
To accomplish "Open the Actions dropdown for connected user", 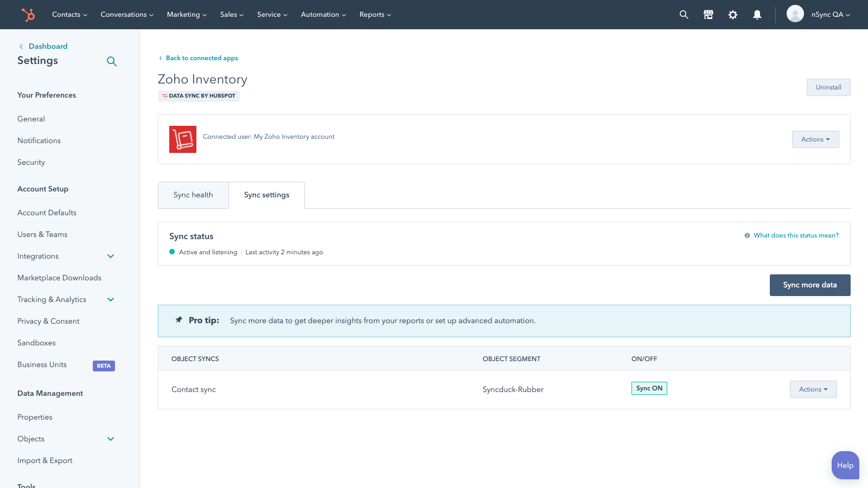I will pyautogui.click(x=815, y=139).
